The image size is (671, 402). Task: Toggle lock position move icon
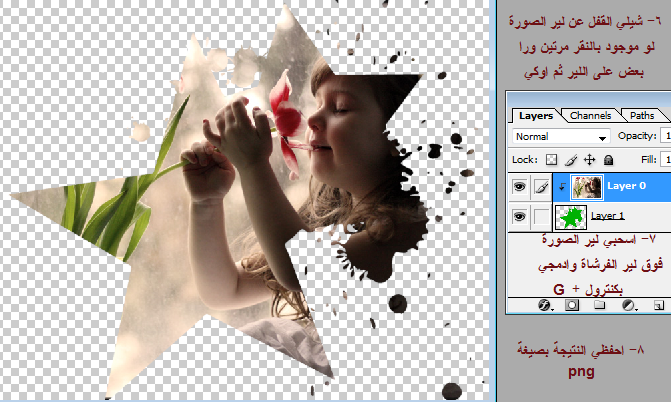(x=587, y=159)
